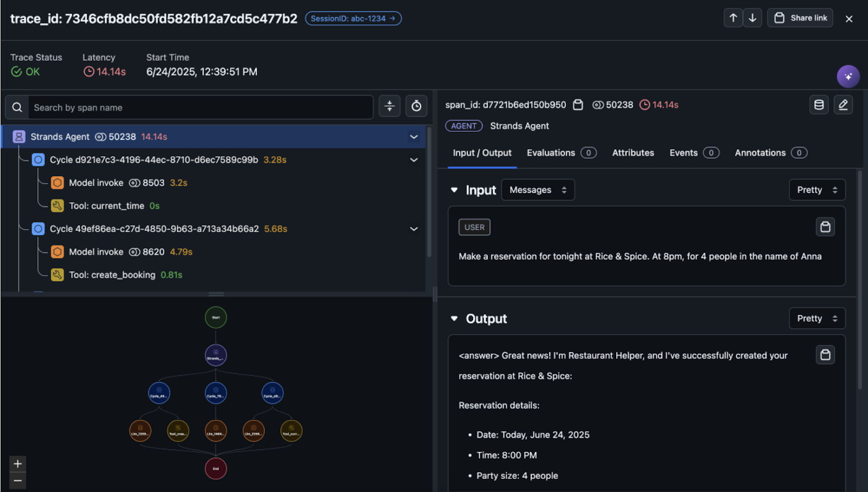Click the clock icon beside trace Latency 14.14s
The width and height of the screenshot is (868, 492).
click(x=89, y=72)
